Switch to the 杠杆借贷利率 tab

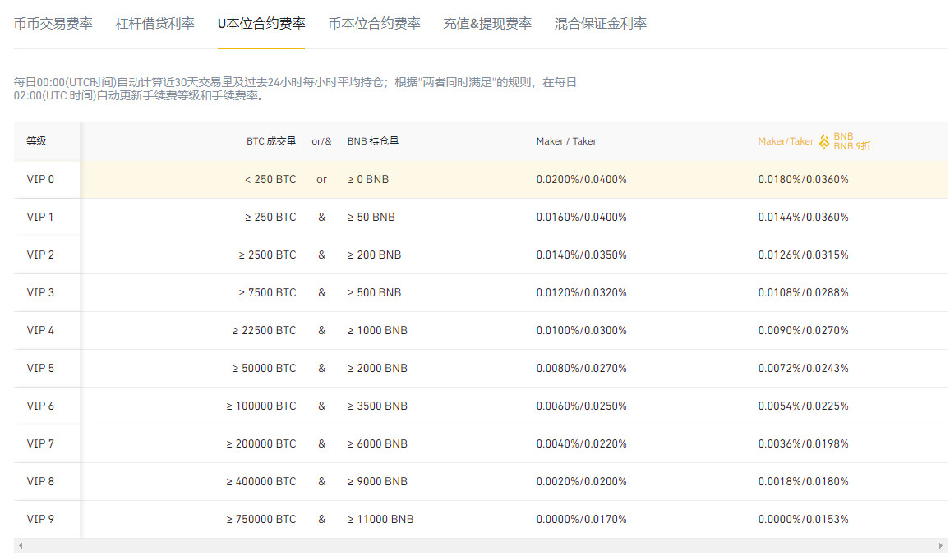pos(155,24)
